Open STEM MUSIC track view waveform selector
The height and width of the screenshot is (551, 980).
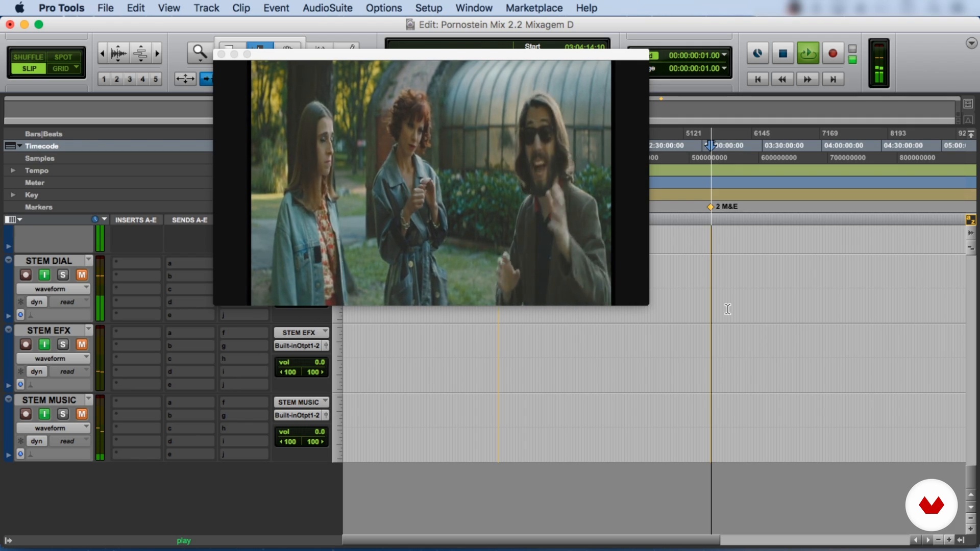click(x=53, y=428)
